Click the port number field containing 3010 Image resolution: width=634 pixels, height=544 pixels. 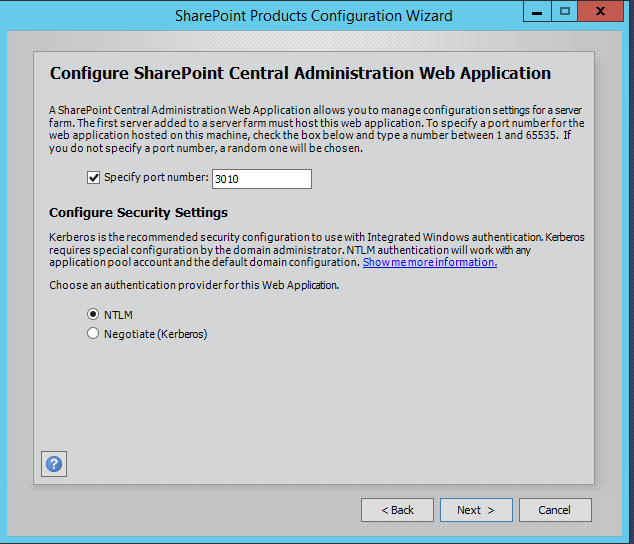[260, 179]
